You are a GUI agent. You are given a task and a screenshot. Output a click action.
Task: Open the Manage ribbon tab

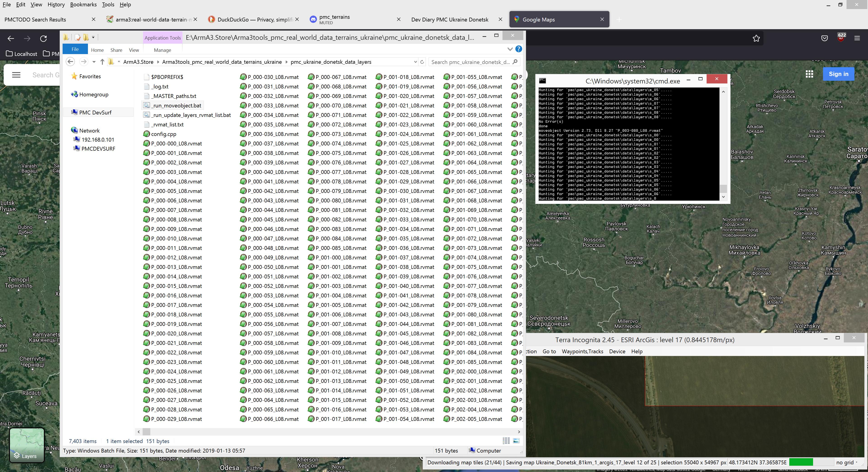point(163,50)
